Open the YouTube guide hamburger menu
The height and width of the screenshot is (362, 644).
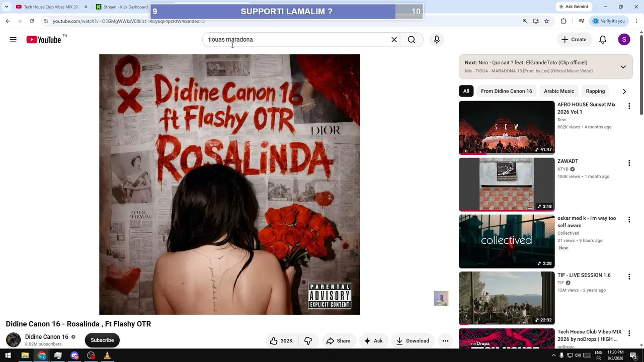13,40
